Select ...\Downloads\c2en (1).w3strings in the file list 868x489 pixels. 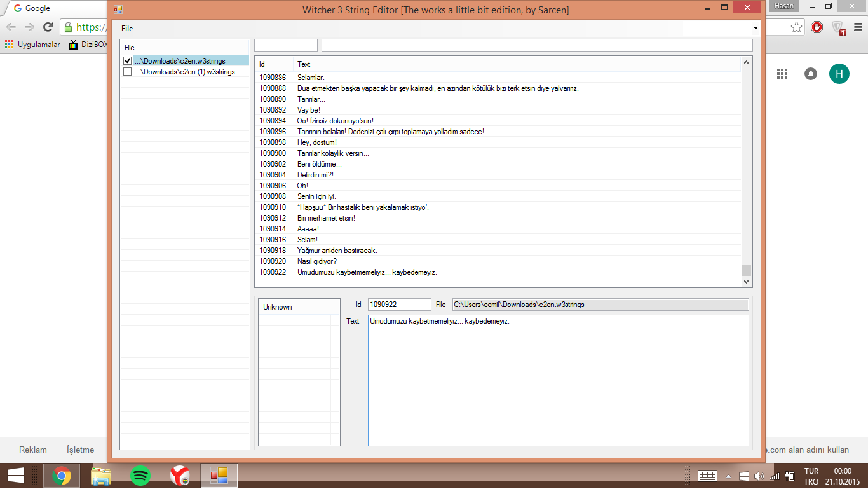[184, 72]
